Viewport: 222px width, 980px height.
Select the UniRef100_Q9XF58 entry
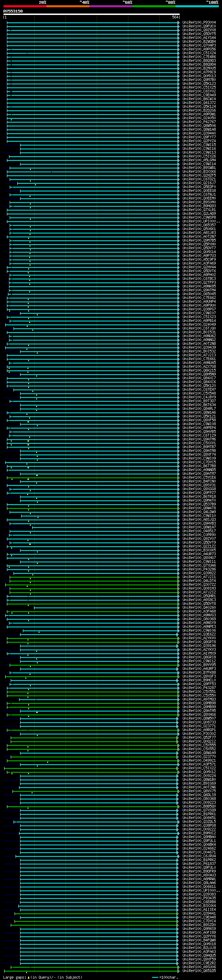[x=199, y=420]
